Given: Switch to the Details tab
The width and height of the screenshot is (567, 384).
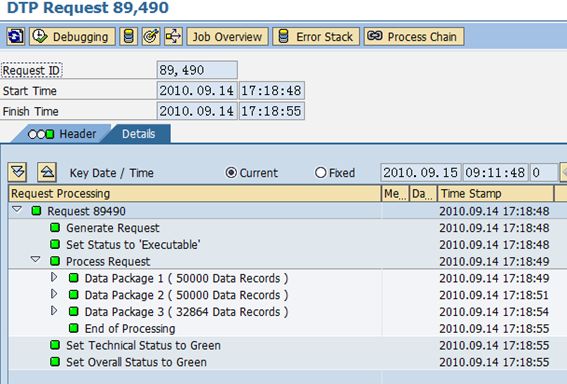Looking at the screenshot, I should (x=139, y=134).
